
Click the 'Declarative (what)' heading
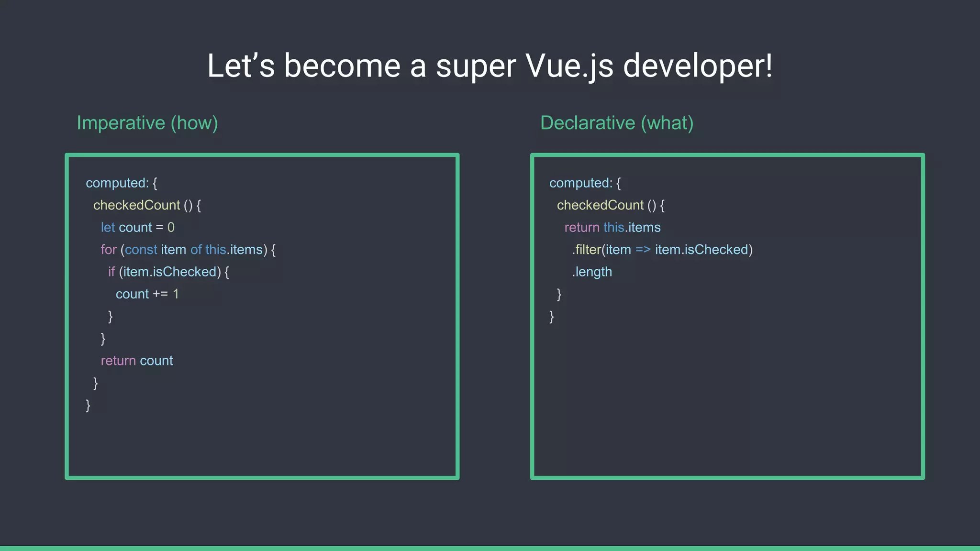pos(617,123)
